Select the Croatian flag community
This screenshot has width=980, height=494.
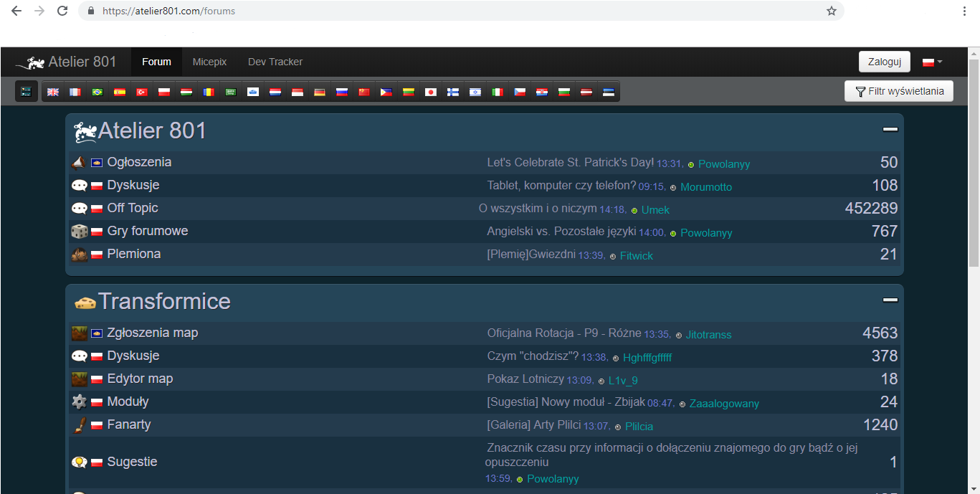point(542,92)
